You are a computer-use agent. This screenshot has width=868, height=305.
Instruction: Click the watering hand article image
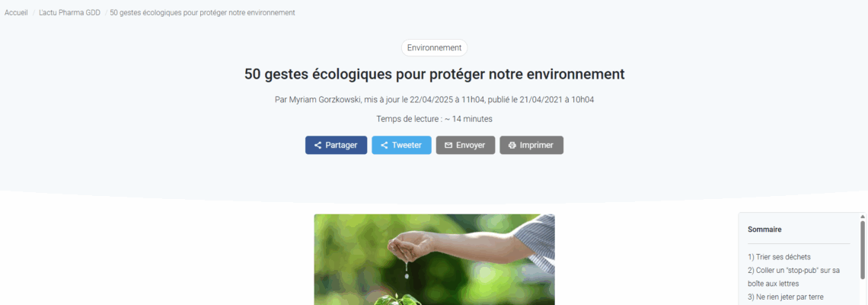tap(435, 259)
